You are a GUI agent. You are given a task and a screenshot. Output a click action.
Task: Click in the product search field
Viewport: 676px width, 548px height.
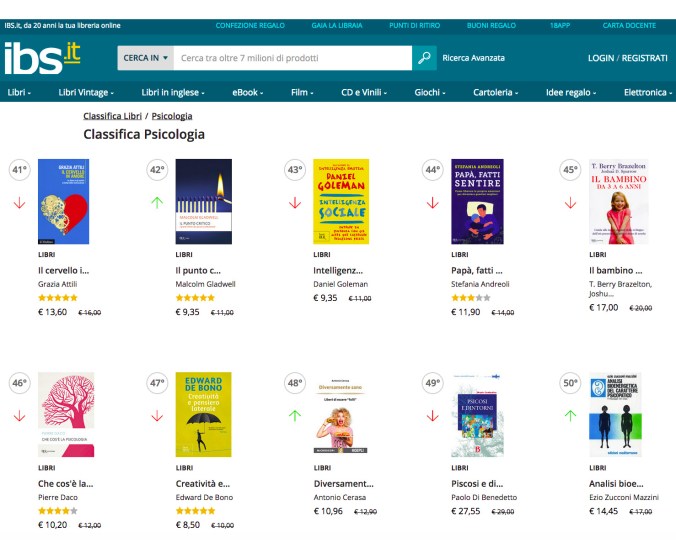coord(292,58)
